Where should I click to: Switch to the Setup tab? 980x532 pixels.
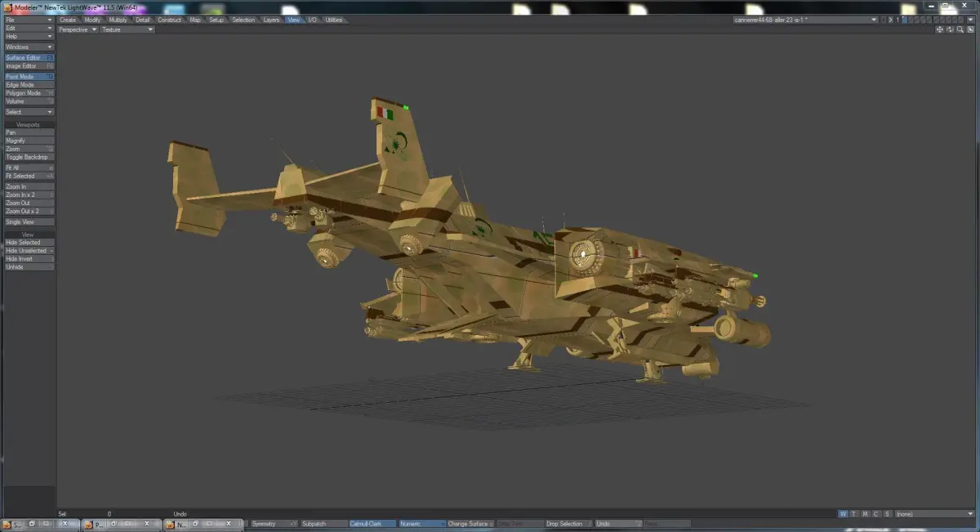(216, 20)
